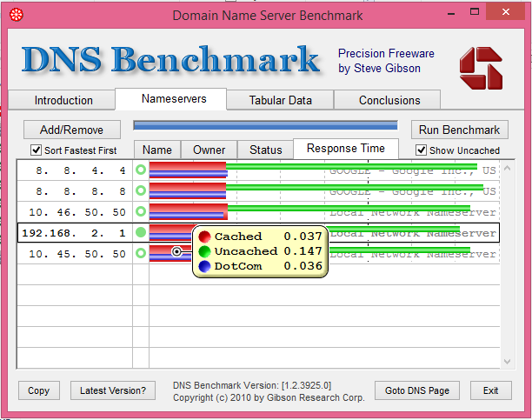Click the red app icon in title bar

coord(16,15)
